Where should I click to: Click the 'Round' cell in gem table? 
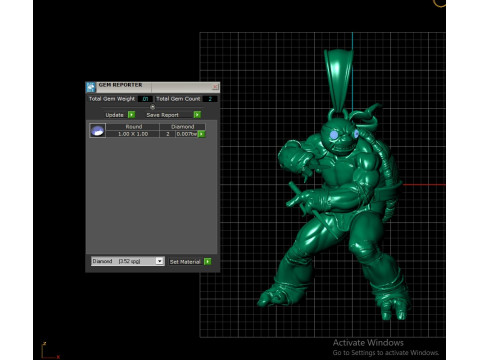(133, 127)
